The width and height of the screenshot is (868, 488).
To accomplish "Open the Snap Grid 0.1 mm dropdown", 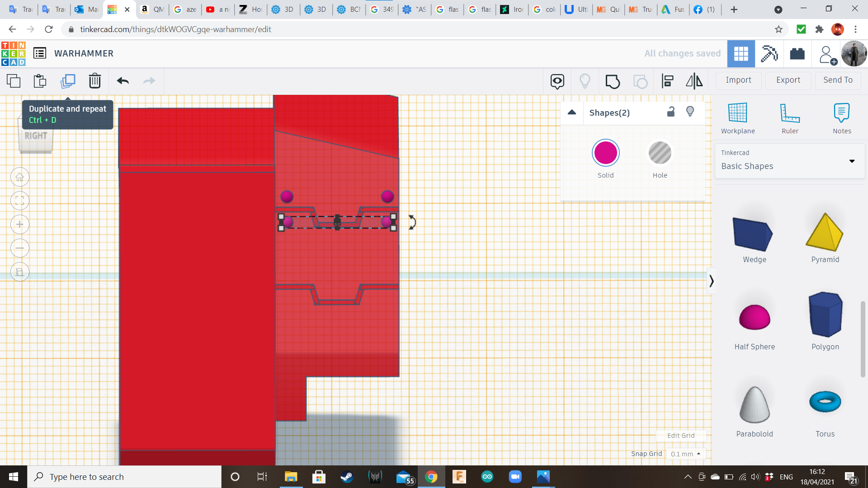I will (x=685, y=454).
